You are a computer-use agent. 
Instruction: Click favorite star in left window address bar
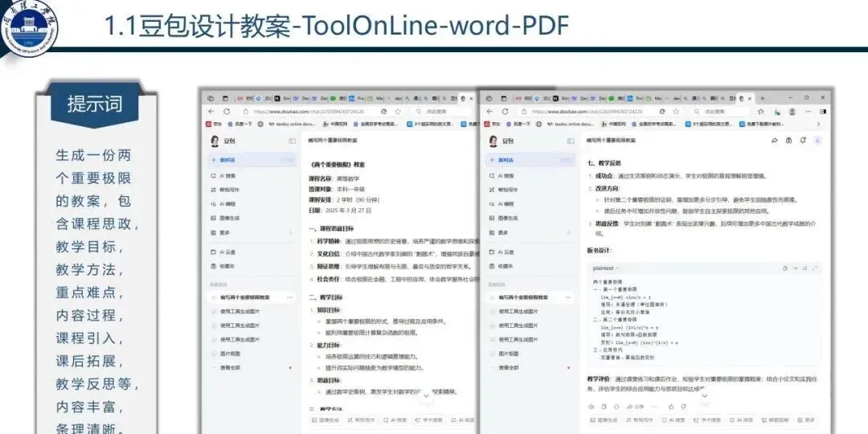click(x=398, y=111)
